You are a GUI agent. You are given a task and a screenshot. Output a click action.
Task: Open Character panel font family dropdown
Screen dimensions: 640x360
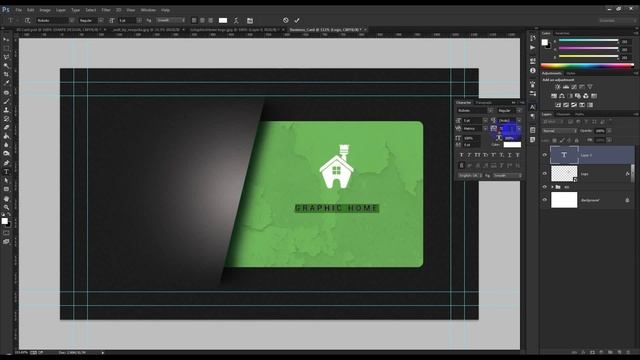point(490,111)
